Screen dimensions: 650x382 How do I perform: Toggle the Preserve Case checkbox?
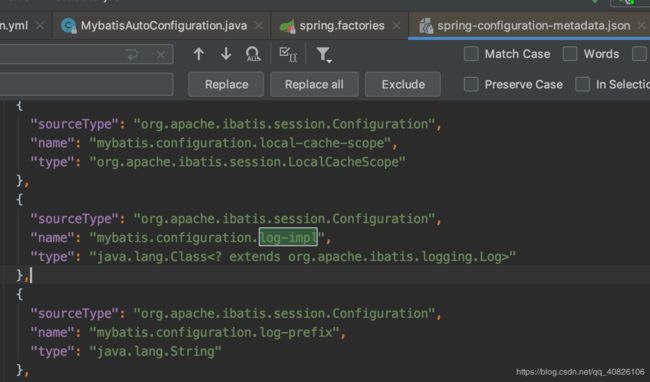click(x=471, y=84)
